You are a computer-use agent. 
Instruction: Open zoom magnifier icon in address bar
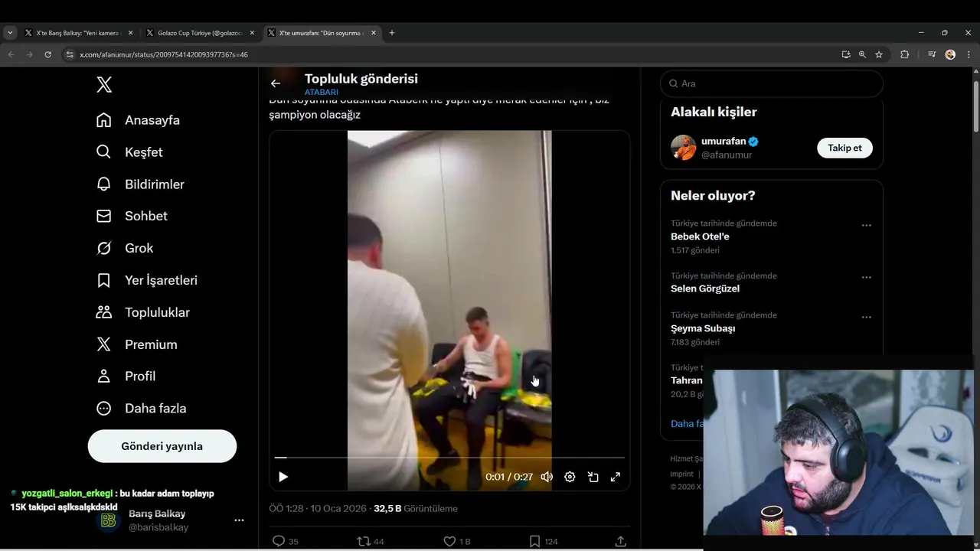click(x=862, y=54)
